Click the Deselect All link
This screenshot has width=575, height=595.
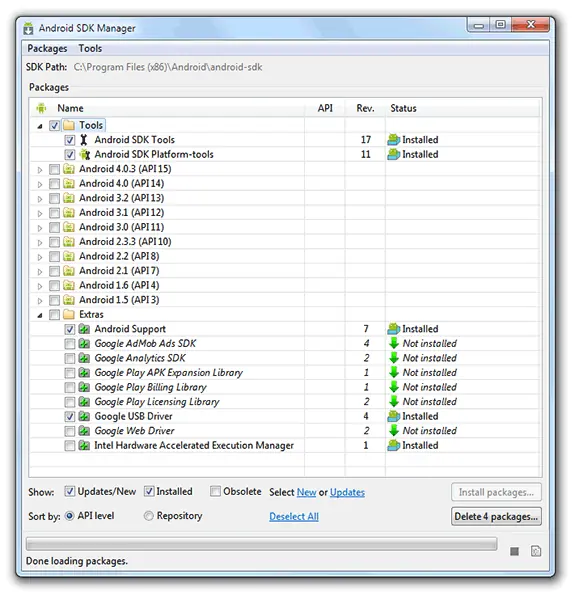point(294,516)
